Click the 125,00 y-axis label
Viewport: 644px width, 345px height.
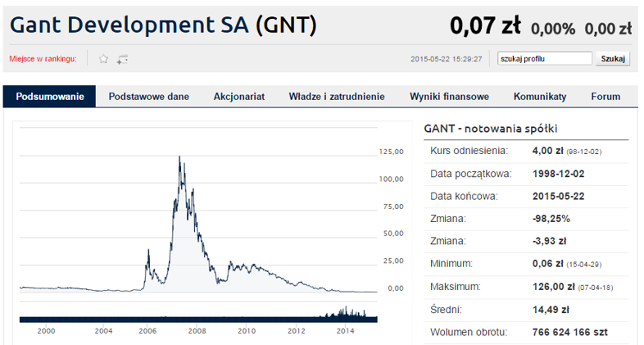tap(392, 152)
